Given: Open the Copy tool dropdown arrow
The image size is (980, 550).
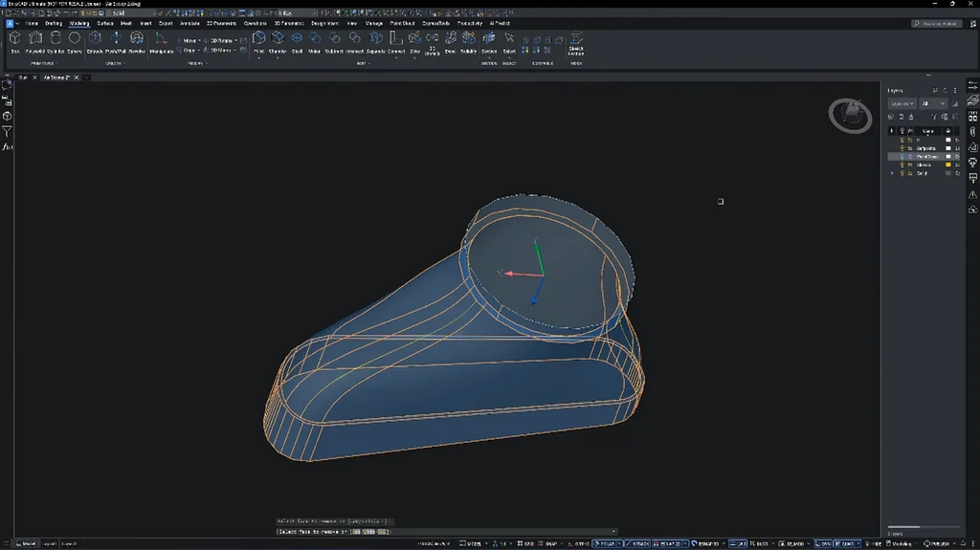Looking at the screenshot, I should pyautogui.click(x=199, y=50).
